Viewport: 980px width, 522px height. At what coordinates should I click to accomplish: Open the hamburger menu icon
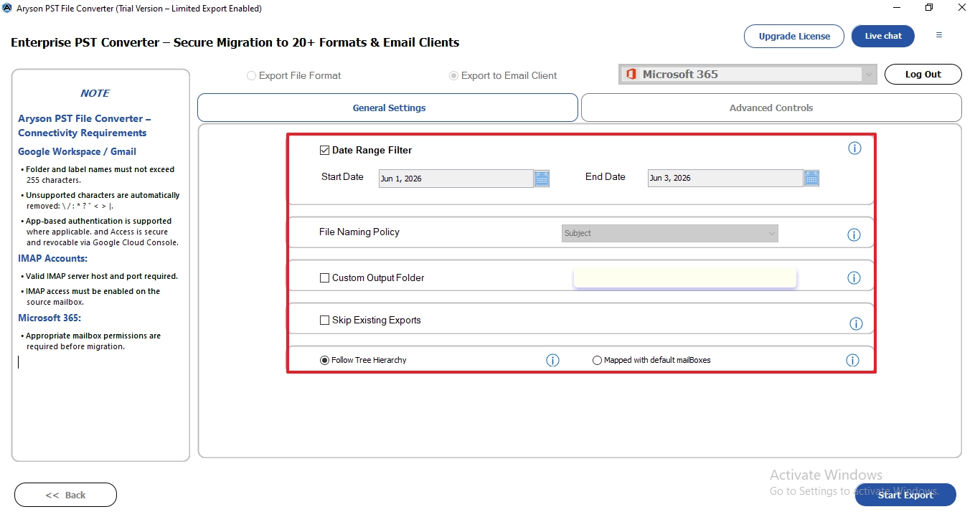(939, 35)
